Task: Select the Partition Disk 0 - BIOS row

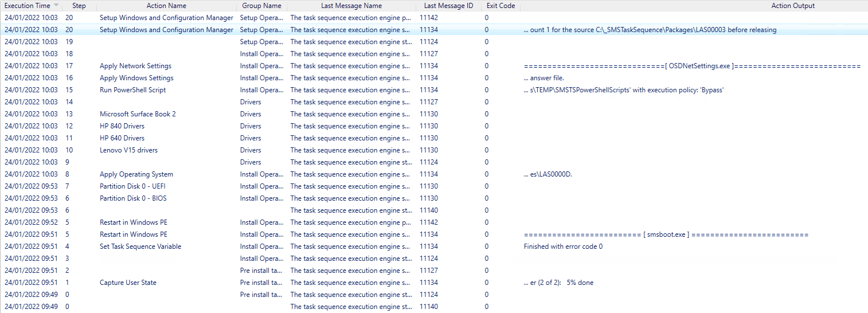Action: [x=434, y=198]
